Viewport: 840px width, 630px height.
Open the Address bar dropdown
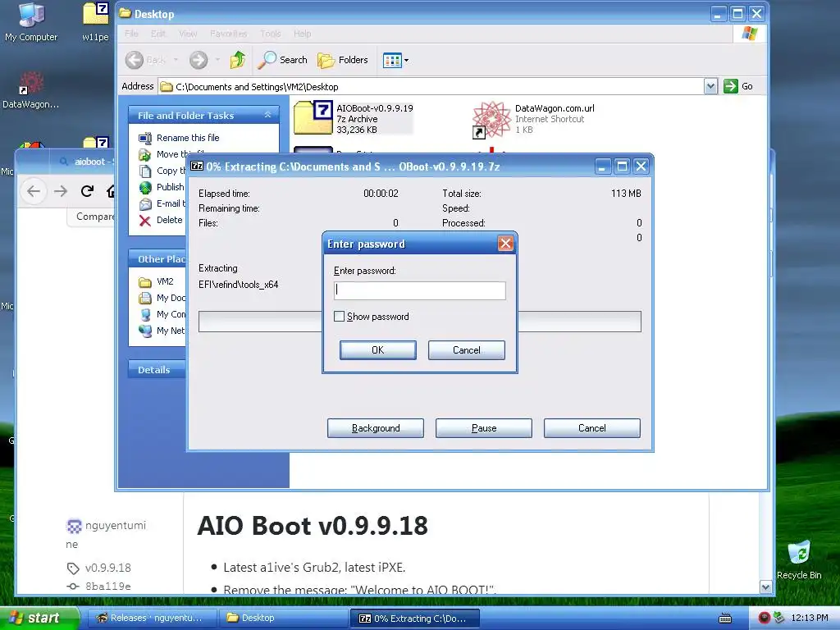(710, 86)
